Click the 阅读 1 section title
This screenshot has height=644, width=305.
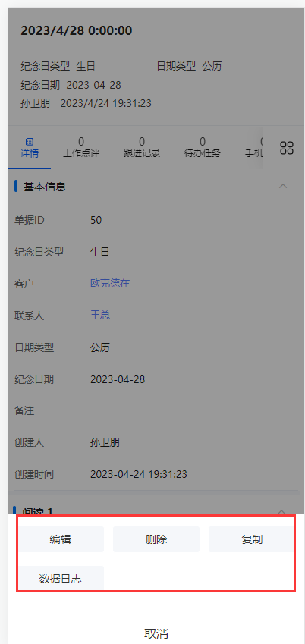tap(38, 511)
